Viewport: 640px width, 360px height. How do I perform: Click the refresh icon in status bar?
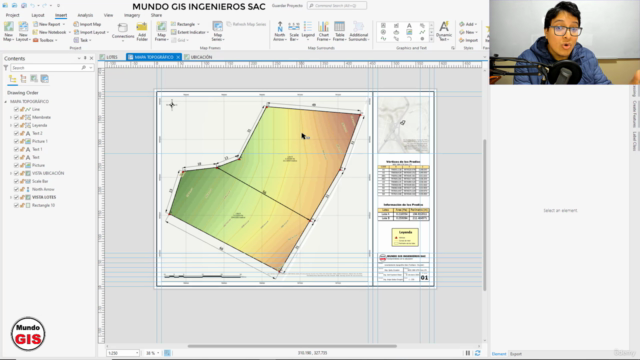[478, 353]
